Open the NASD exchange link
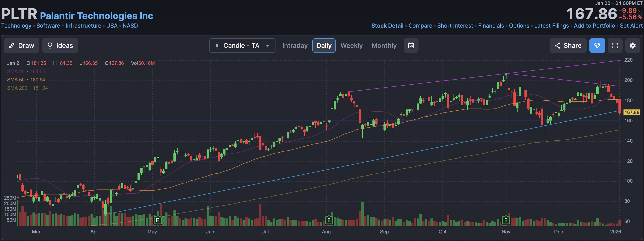 click(130, 26)
